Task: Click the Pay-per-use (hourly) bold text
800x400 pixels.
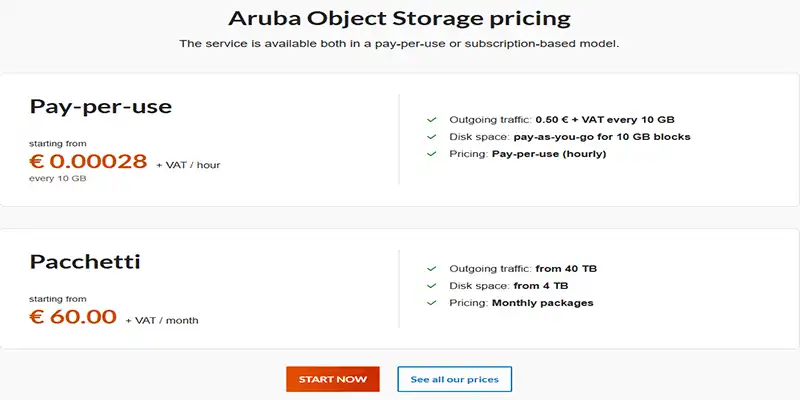Action: pos(549,154)
